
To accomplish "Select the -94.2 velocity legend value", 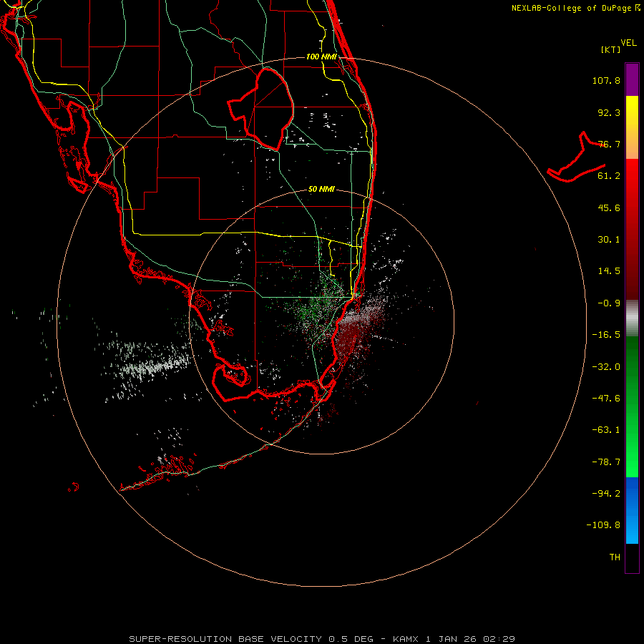I will 606,494.
